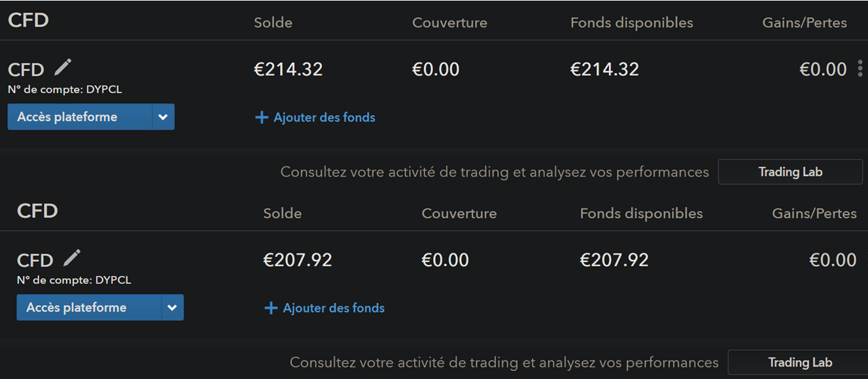Click the Ajouter des fonds link, €214.32 account

coord(324,118)
